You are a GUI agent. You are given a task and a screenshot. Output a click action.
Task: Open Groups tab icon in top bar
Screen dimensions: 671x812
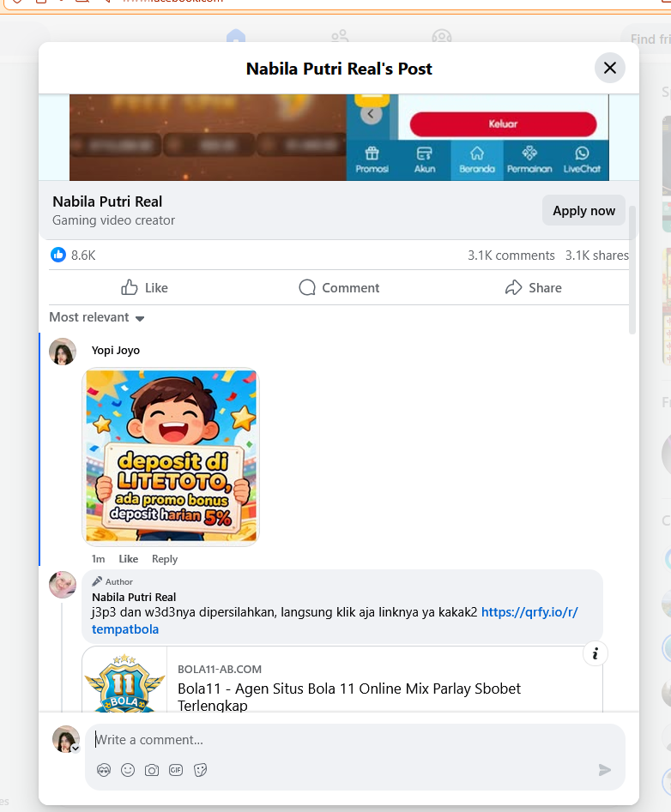tap(441, 36)
